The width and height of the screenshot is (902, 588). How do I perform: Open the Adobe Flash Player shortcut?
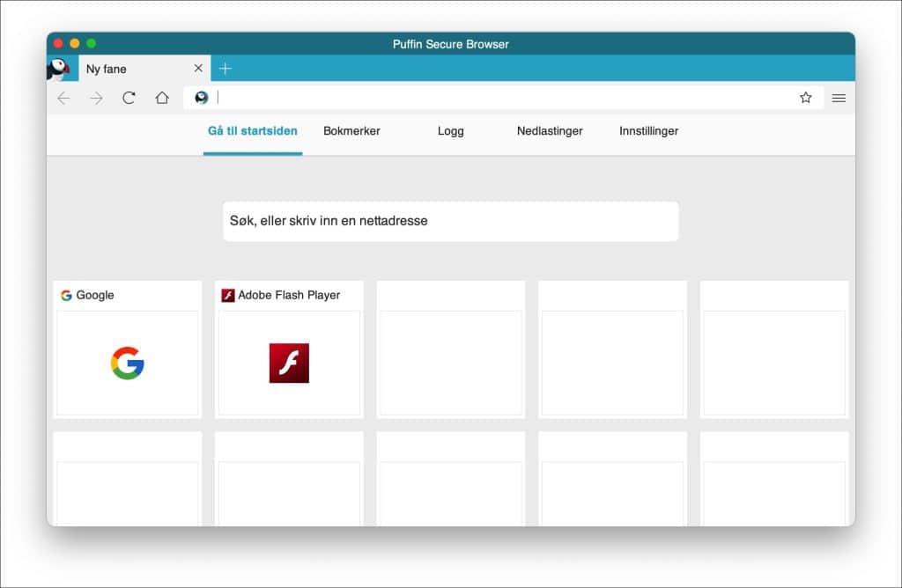tap(289, 362)
